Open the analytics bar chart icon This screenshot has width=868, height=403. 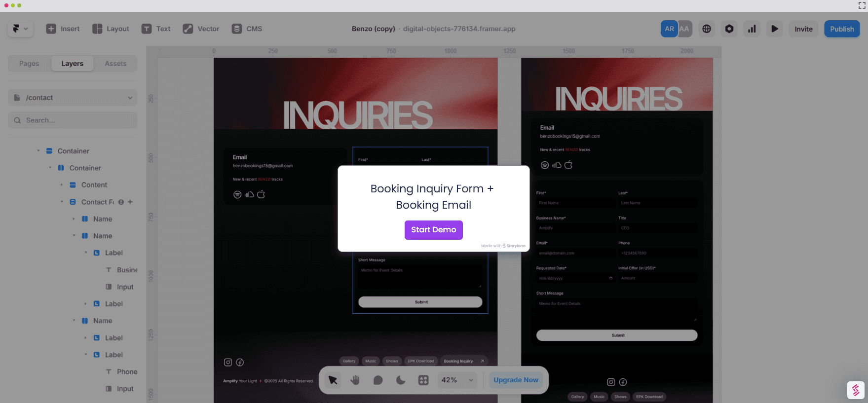(x=752, y=29)
